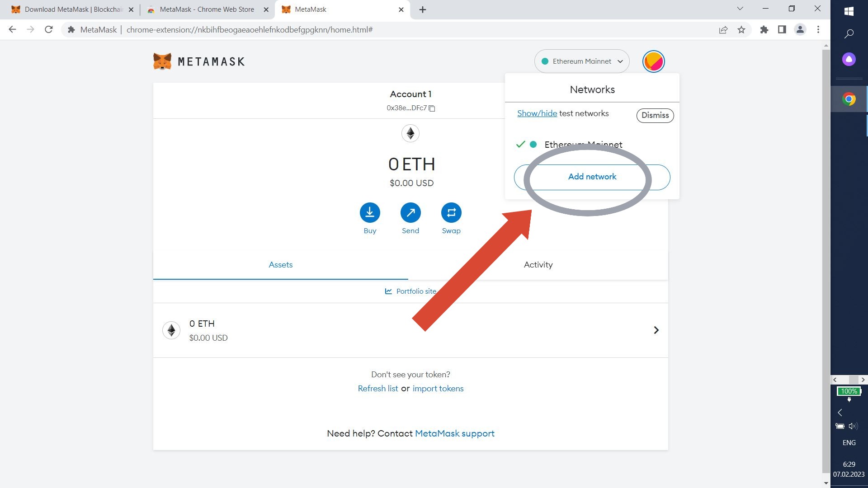Click the Chrome icon in Windows taskbar
Image resolution: width=868 pixels, height=488 pixels.
[x=849, y=99]
